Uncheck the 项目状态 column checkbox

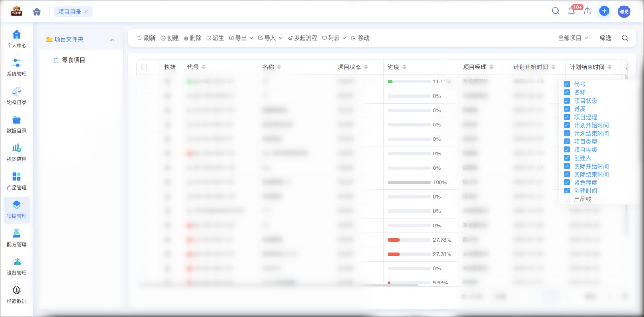click(x=567, y=101)
